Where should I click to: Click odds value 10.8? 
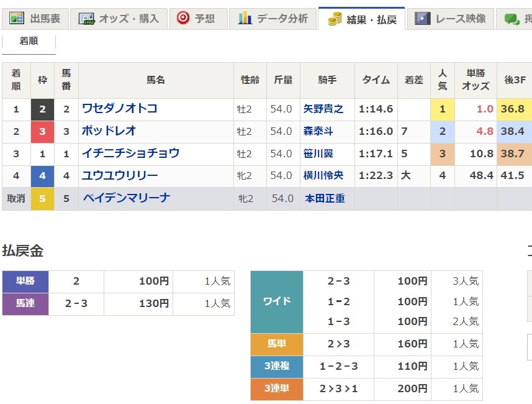482,154
